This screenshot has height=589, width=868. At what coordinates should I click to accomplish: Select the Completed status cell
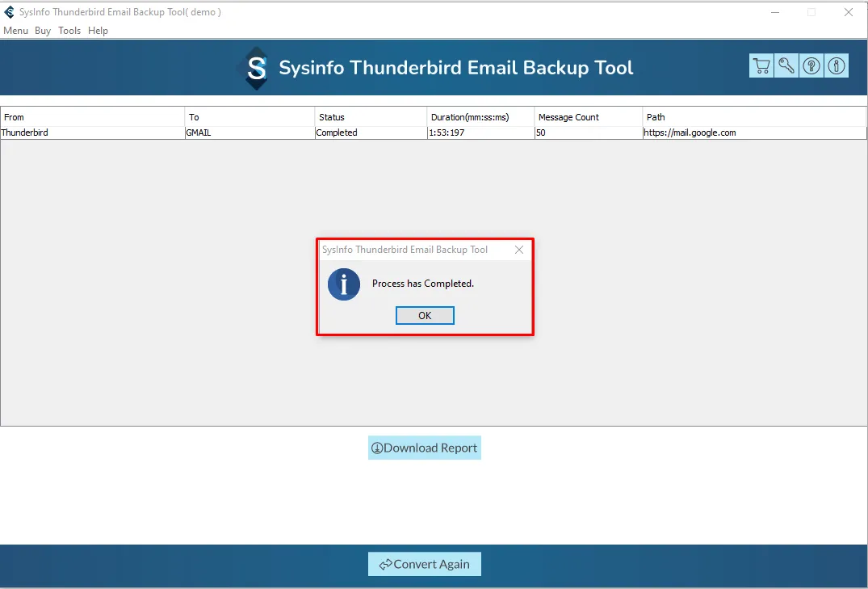click(x=371, y=133)
